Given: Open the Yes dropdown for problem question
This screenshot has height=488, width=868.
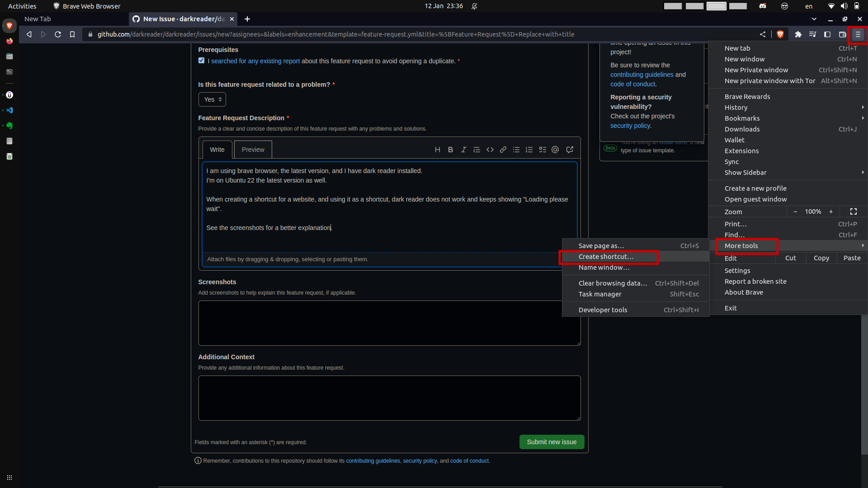Looking at the screenshot, I should pyautogui.click(x=212, y=99).
